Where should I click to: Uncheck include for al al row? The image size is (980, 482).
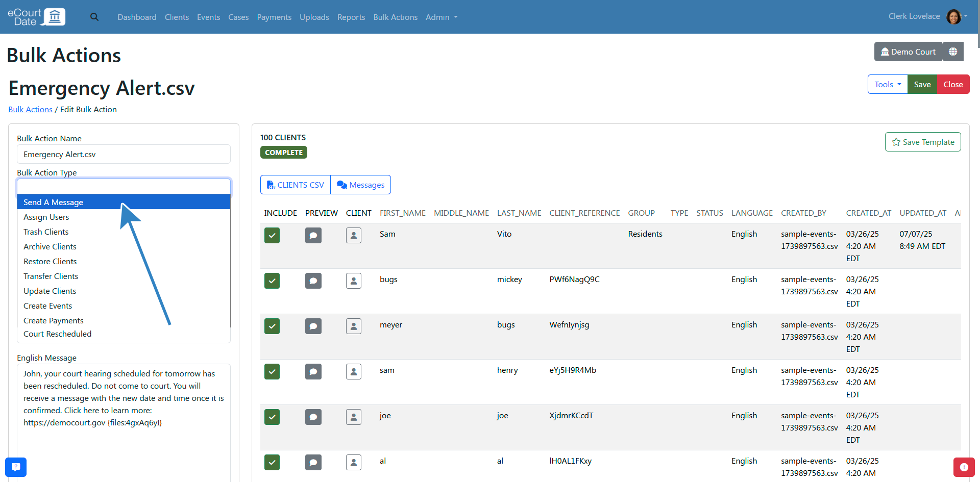tap(272, 462)
